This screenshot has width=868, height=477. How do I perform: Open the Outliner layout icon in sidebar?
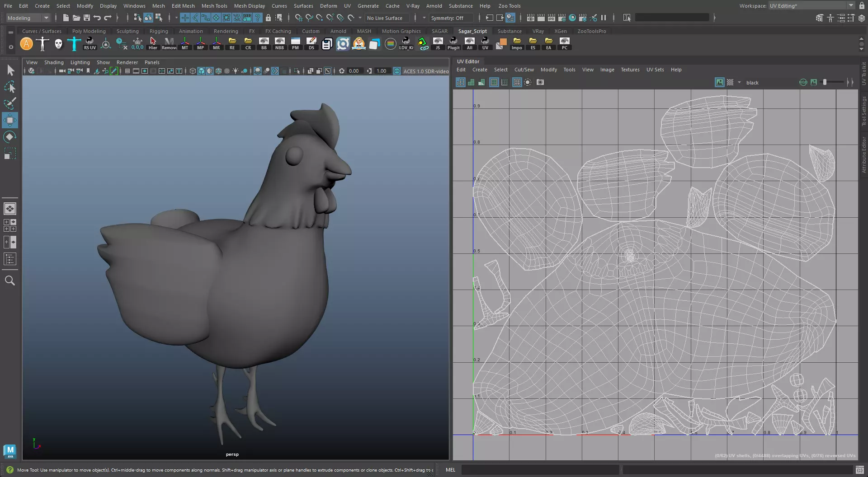[10, 259]
